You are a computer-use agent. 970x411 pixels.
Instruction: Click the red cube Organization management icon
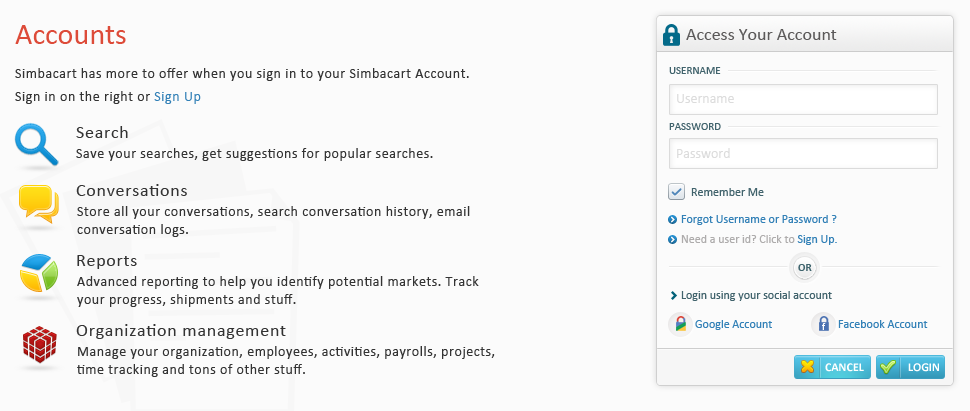[x=39, y=344]
